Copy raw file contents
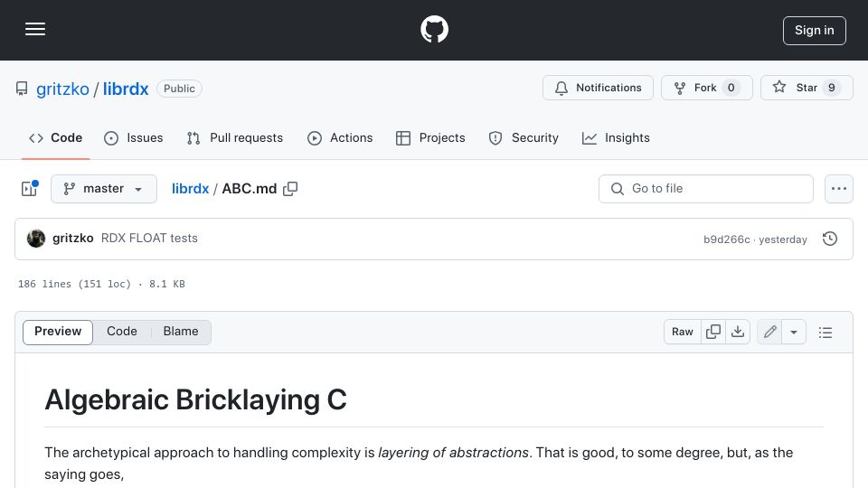868x488 pixels. pos(713,332)
